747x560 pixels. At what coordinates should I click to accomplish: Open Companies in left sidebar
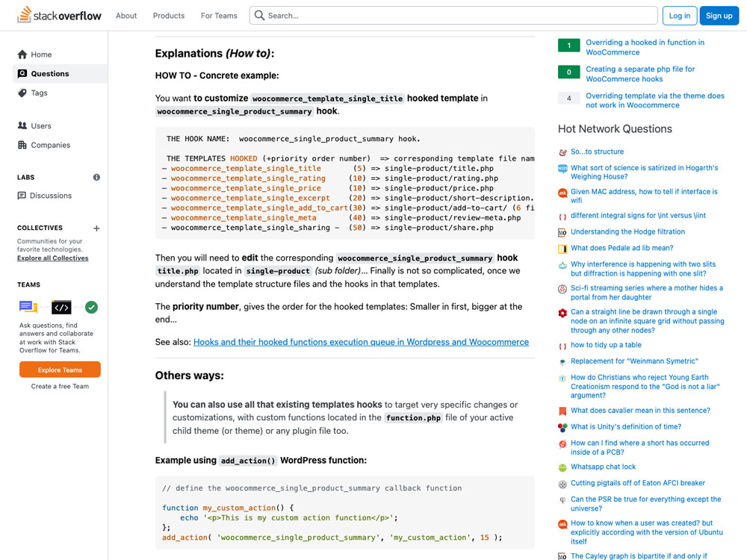click(x=60, y=145)
